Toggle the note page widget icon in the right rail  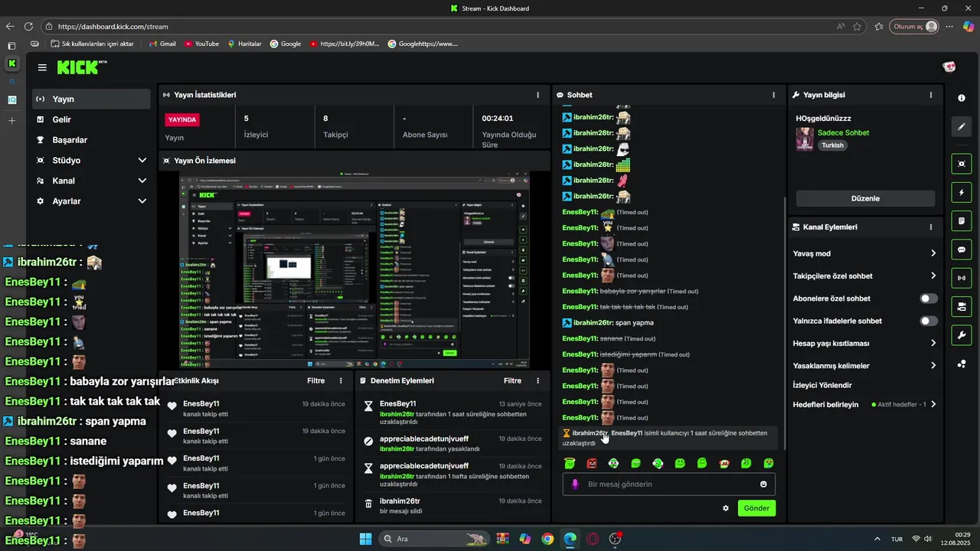tap(962, 221)
